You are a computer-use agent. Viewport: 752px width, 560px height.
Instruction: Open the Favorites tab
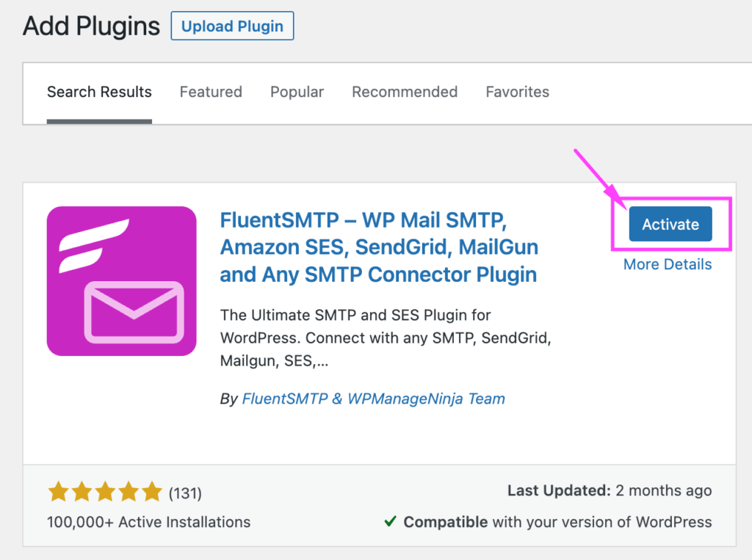[517, 92]
